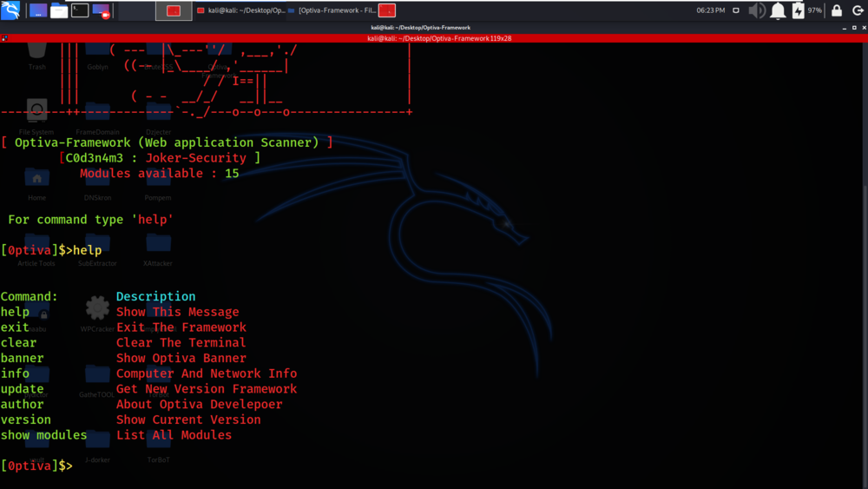
Task: Switch to the Optiva-Framework - Fil... taskbar window
Action: pos(332,10)
